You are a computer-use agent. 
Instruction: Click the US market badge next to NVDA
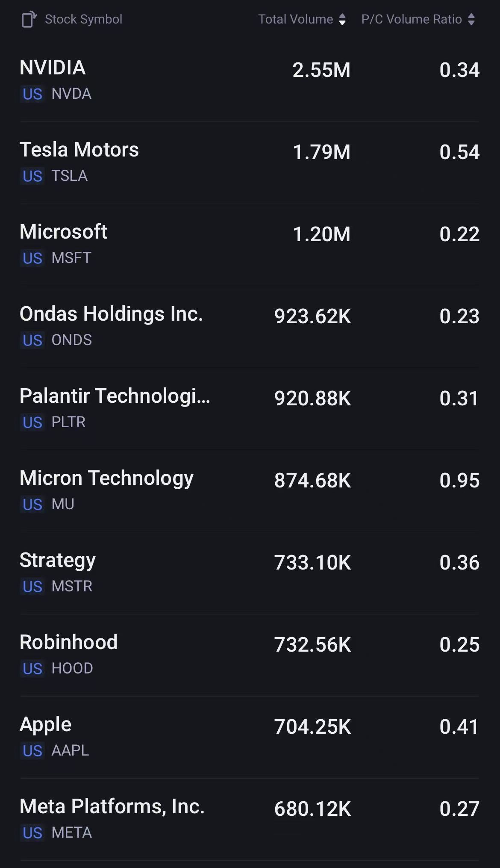pyautogui.click(x=32, y=94)
